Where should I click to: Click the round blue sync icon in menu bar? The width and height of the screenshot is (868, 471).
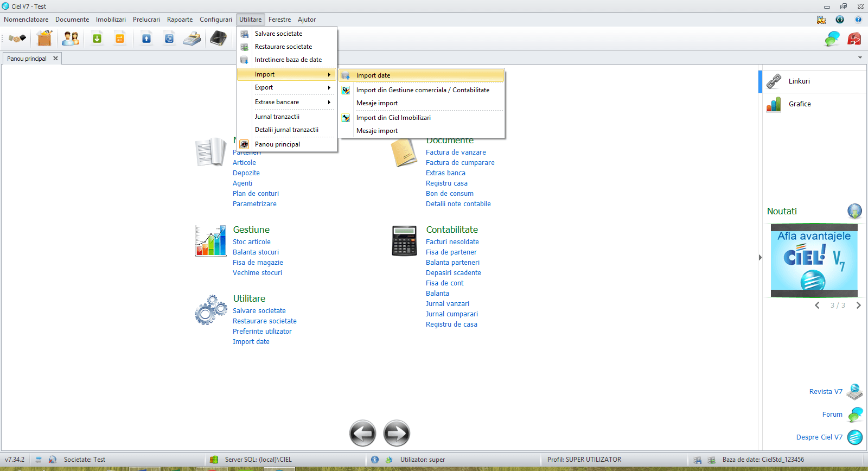840,20
